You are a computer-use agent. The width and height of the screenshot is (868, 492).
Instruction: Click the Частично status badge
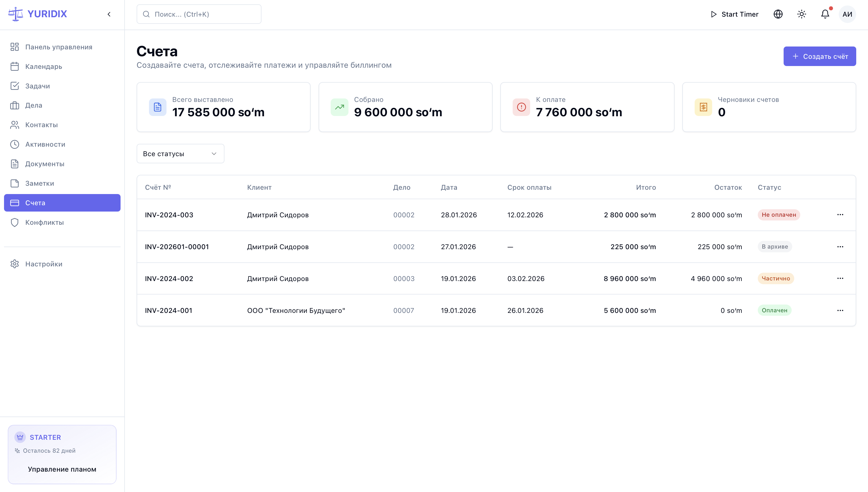pos(775,278)
